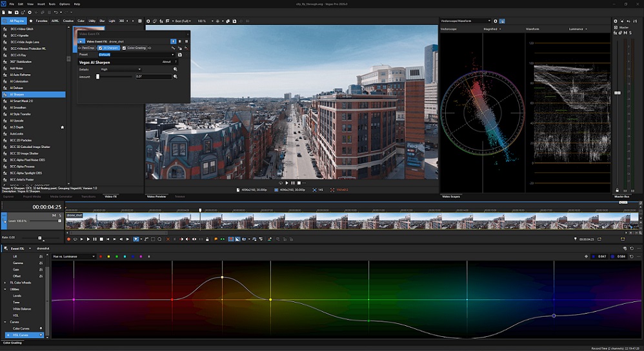This screenshot has width=644, height=351.
Task: Switch to the Creative plug-in category tab
Action: tap(68, 21)
